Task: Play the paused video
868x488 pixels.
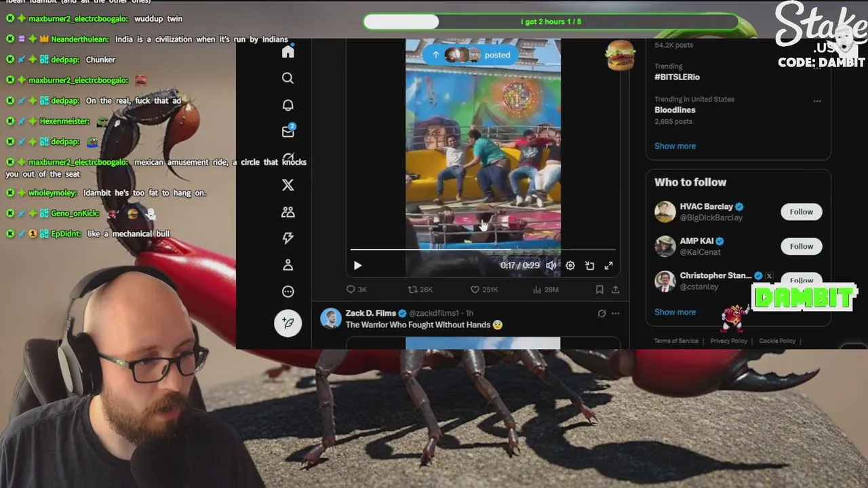Action: click(357, 266)
